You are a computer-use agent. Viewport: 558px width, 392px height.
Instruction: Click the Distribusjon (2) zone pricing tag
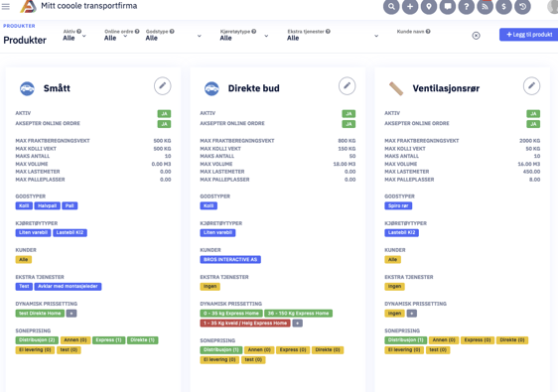coord(37,340)
